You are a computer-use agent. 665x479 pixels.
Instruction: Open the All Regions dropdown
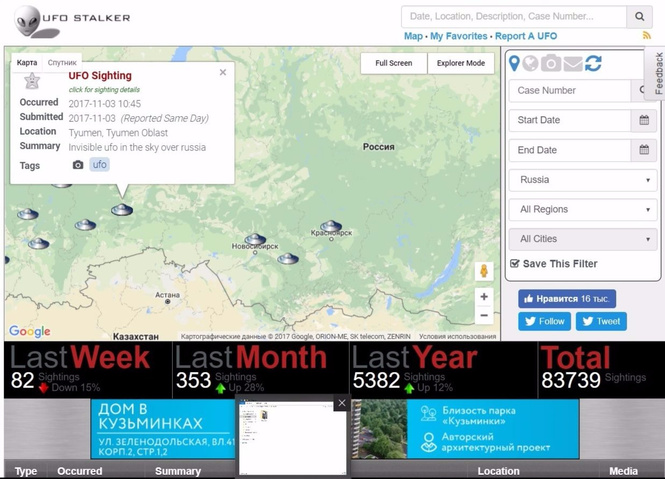tap(583, 210)
